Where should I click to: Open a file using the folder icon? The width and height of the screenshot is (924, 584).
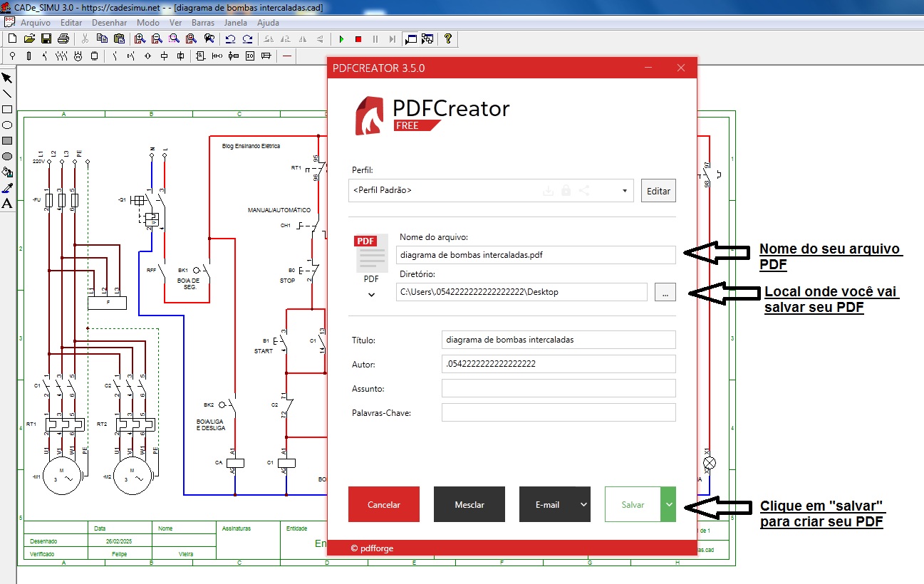[x=28, y=39]
